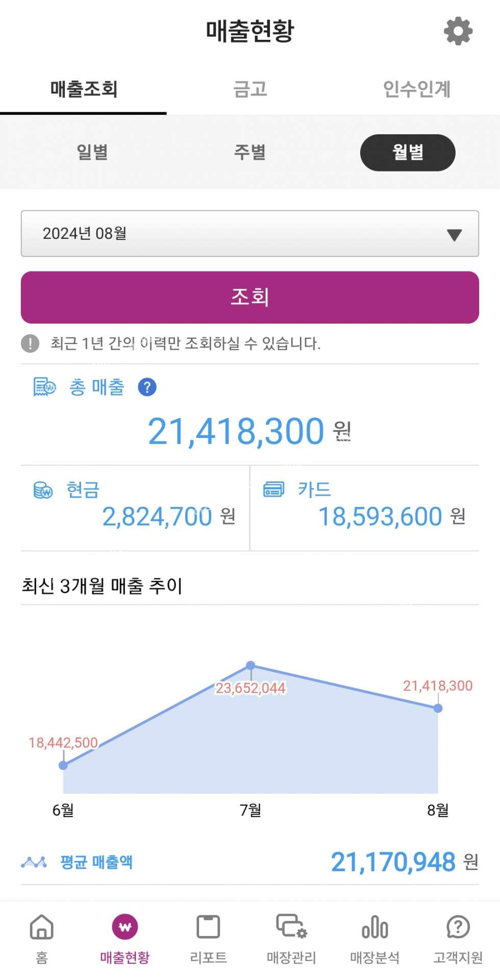Screen dimensions: 500x980
Task: Click the July data point on chart
Action: coord(251,665)
